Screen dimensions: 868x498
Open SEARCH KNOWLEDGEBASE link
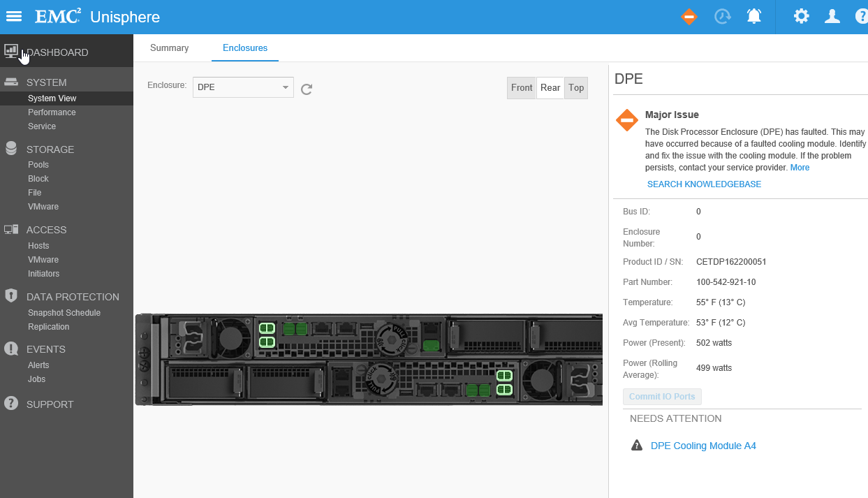pos(704,184)
